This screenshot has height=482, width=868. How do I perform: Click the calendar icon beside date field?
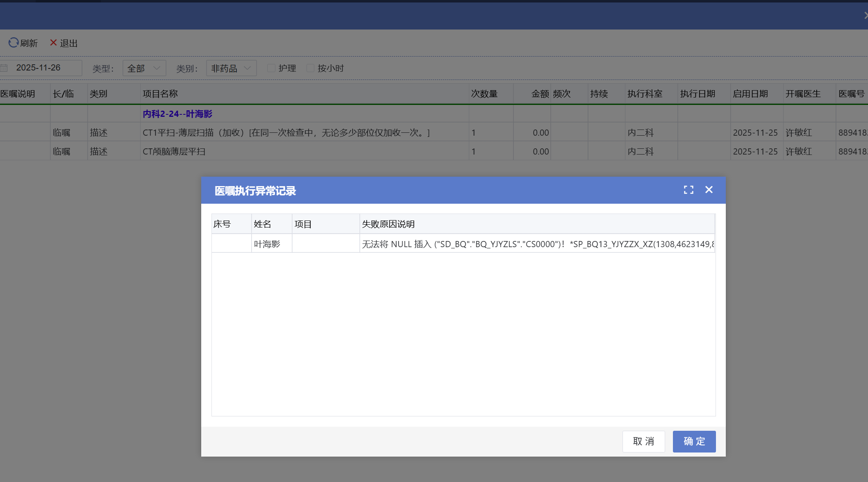point(4,68)
